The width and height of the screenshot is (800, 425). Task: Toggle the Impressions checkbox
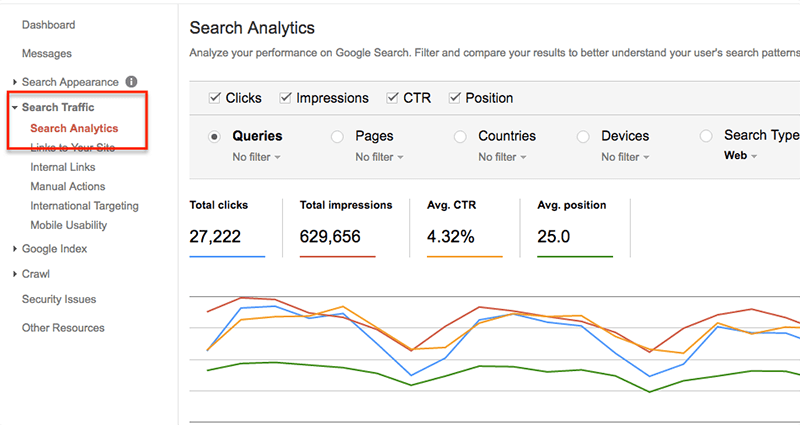coord(286,98)
